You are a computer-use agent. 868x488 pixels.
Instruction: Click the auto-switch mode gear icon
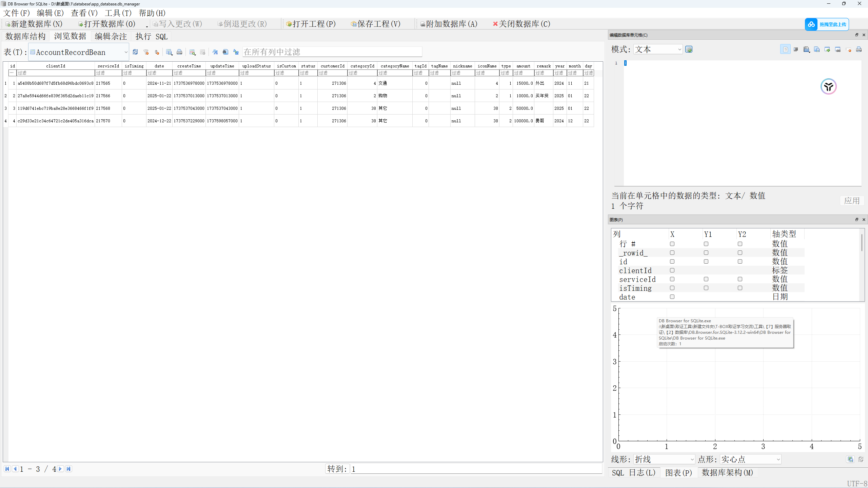[x=689, y=49]
